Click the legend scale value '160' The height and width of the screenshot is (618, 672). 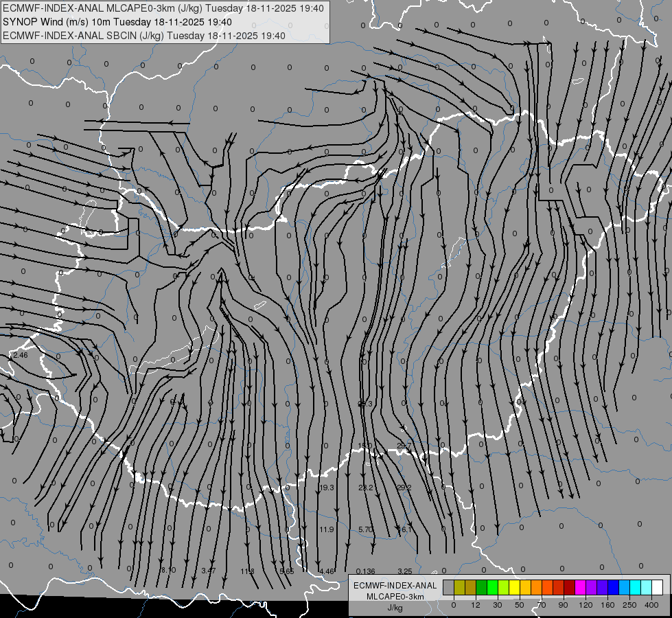click(x=607, y=605)
